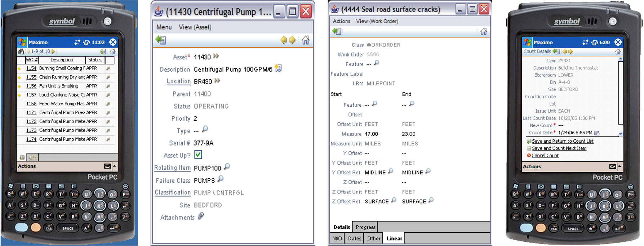This screenshot has height=246, width=644.
Task: Expand Location BR430 detail chevron
Action: point(217,81)
